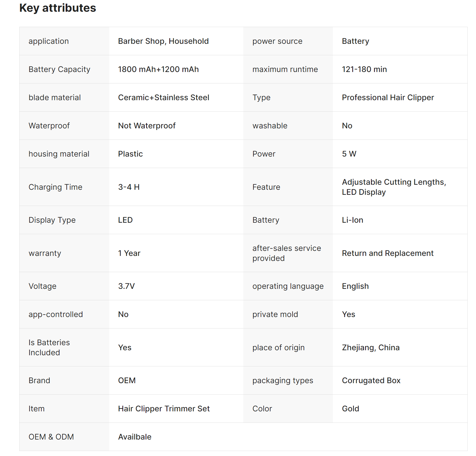
Task: Click the Hair Clipper Trimmer Set text
Action: [164, 409]
